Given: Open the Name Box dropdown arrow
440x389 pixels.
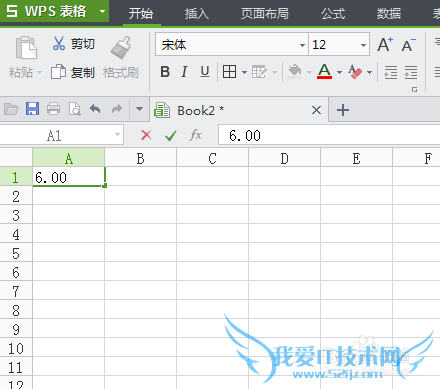Looking at the screenshot, I should click(x=117, y=135).
